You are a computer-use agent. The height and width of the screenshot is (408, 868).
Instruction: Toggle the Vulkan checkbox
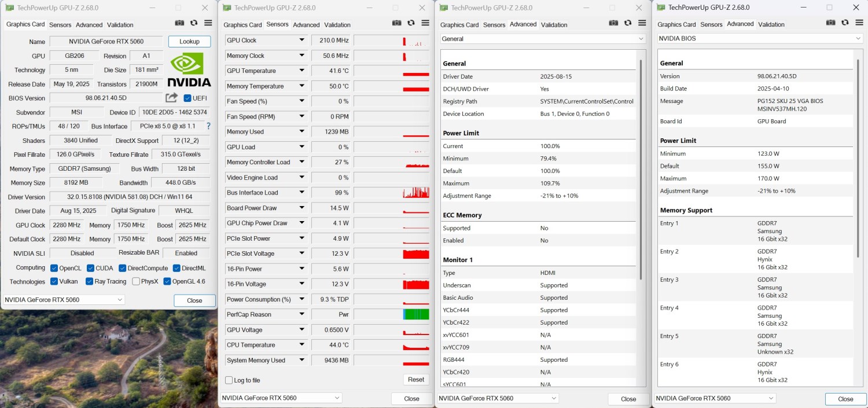pos(54,281)
